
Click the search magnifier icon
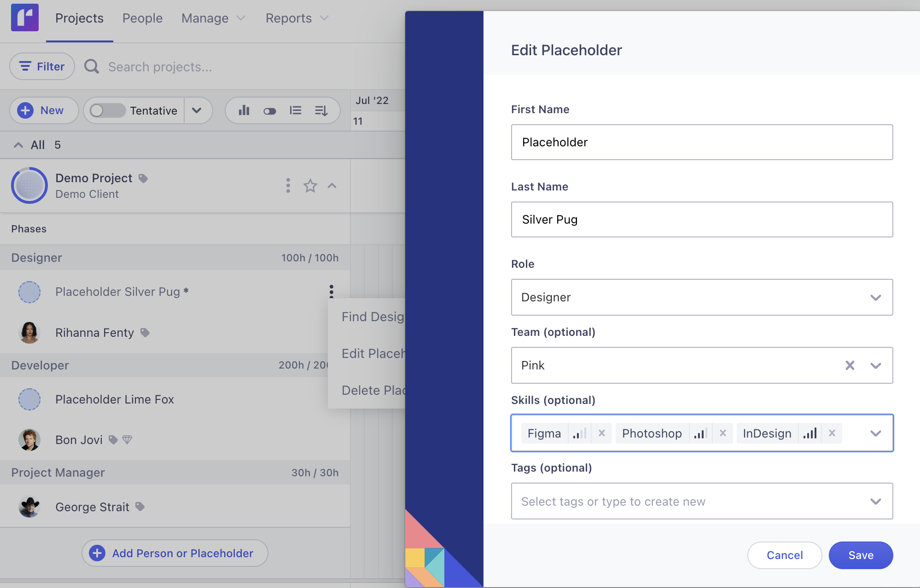click(x=92, y=67)
